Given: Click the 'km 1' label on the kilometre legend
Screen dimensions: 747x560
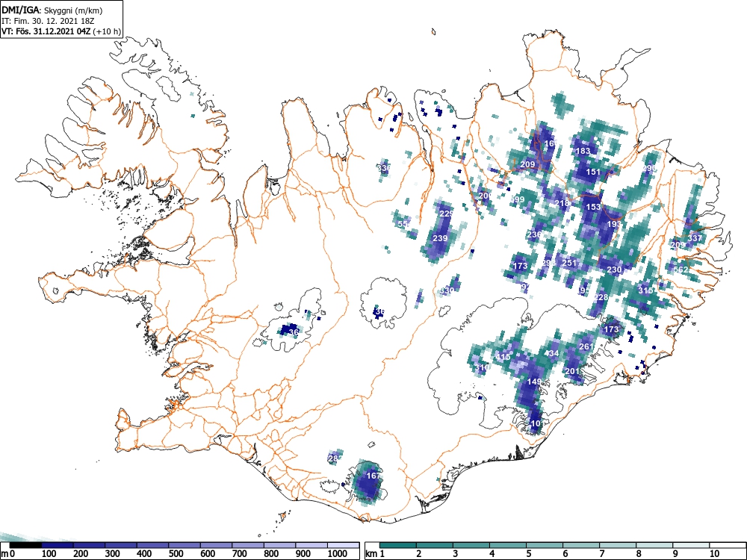Looking at the screenshot, I should click(376, 554).
